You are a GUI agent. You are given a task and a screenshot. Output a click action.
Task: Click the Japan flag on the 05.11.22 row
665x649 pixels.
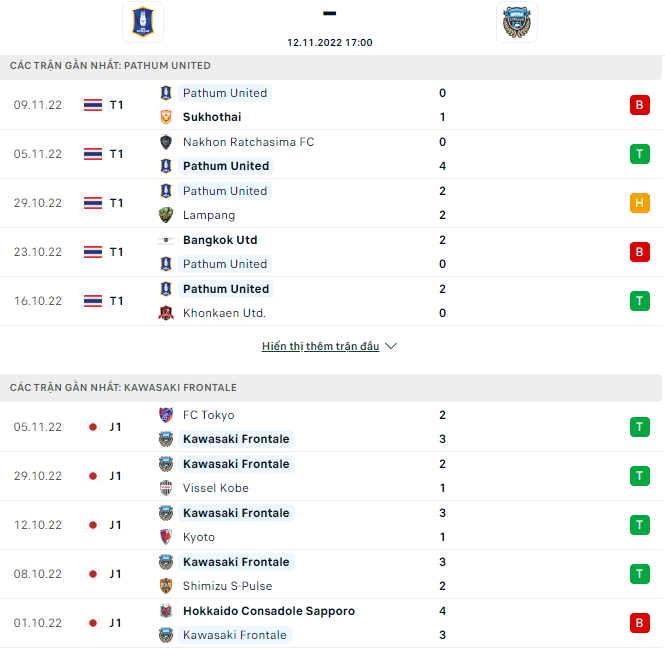tap(93, 427)
